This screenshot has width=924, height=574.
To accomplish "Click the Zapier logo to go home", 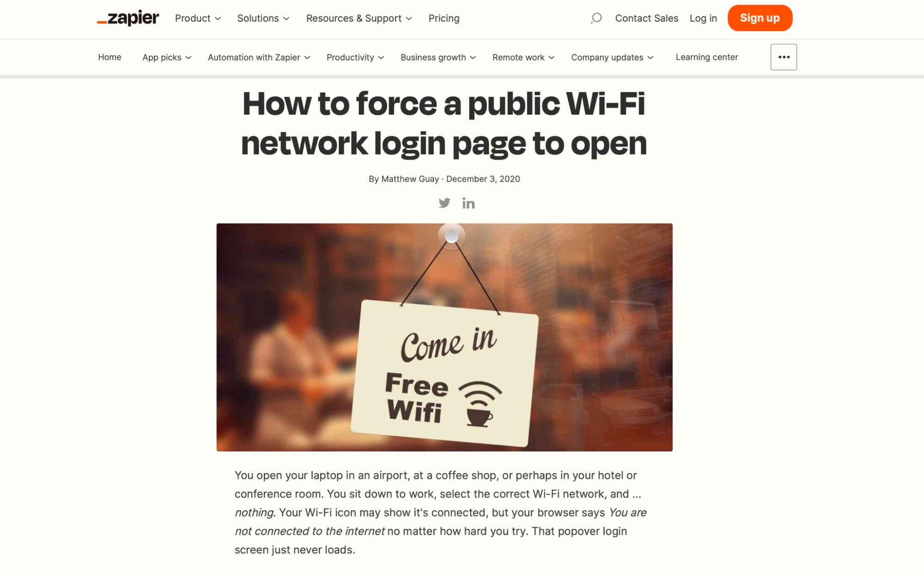I will [x=127, y=18].
